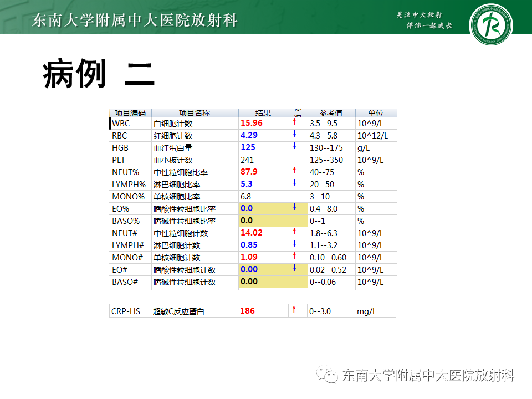Viewport: 532px width, 399px height.
Task: Click the 结果 column header
Action: click(x=263, y=113)
